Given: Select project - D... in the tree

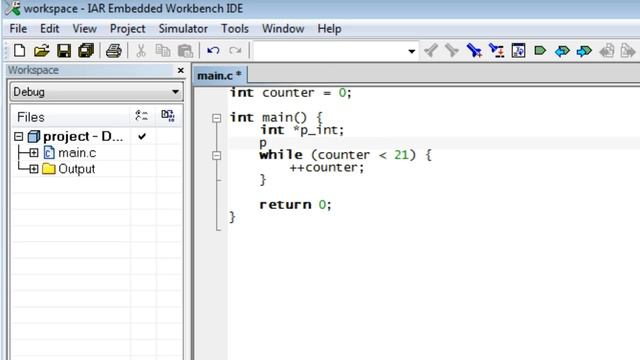Looking at the screenshot, I should pos(83,136).
